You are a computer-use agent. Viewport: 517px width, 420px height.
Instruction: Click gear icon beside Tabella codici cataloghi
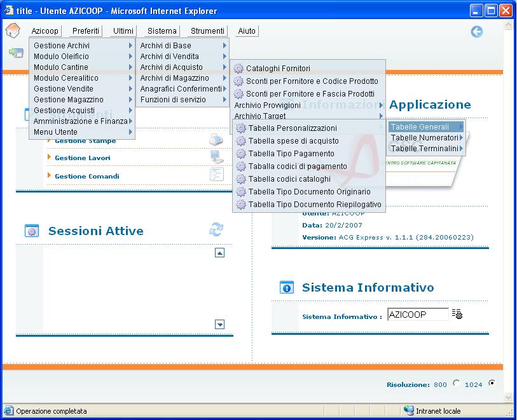(241, 179)
